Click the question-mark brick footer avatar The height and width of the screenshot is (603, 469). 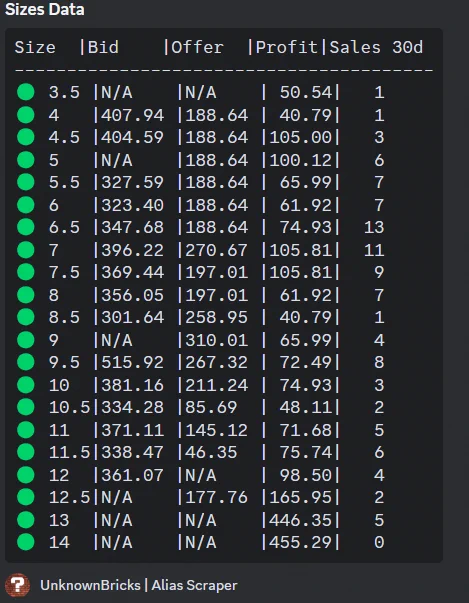coord(18,585)
